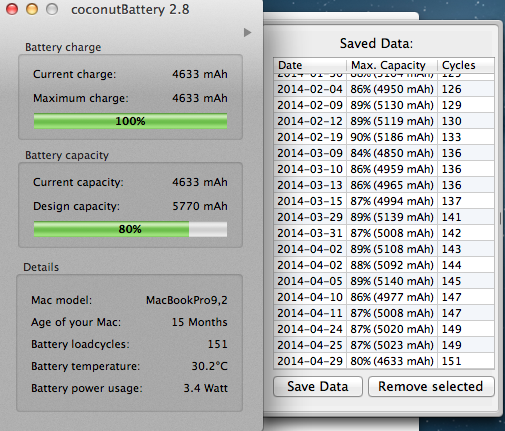Click the 80% battery capacity bar
This screenshot has width=505, height=431.
[130, 229]
